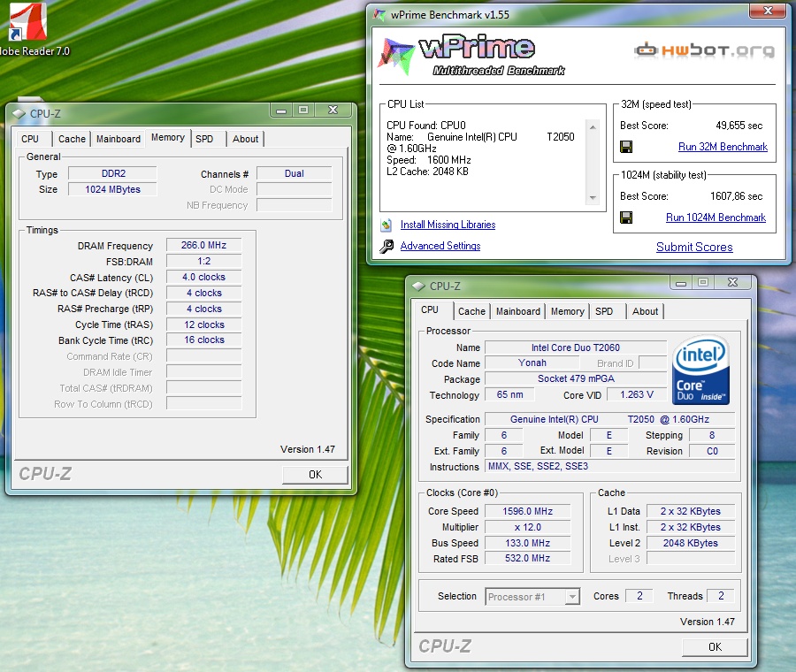Click the Core Speed 1596.0 MHz value

click(527, 511)
